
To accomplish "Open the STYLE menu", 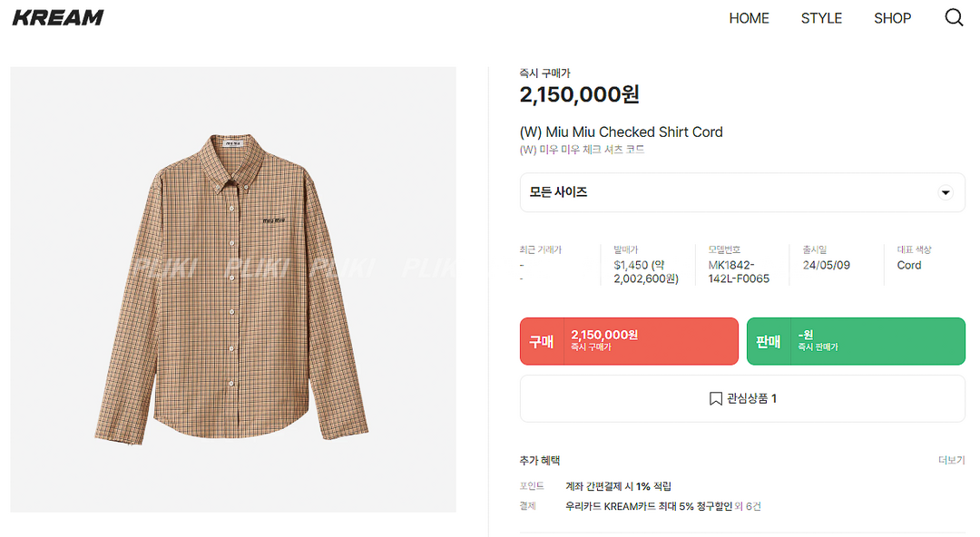I will click(821, 18).
